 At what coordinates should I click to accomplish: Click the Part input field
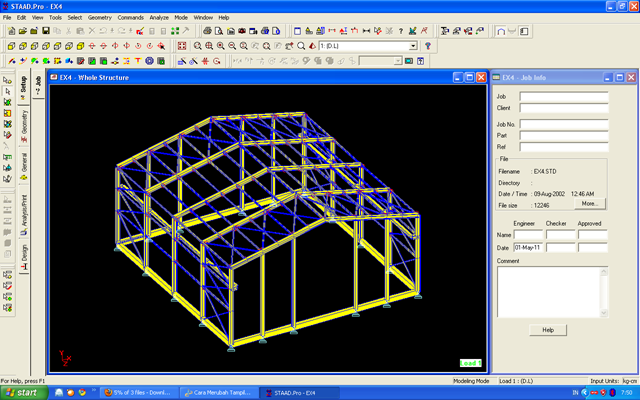coord(564,136)
